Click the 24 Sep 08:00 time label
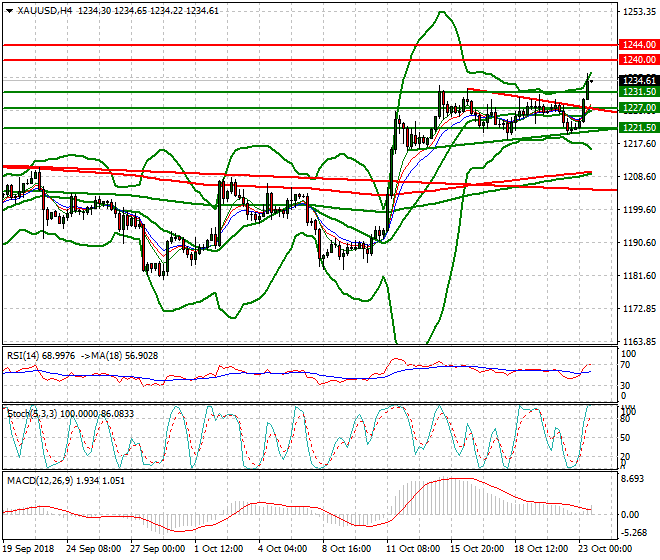This screenshot has width=660, height=560. (x=93, y=549)
